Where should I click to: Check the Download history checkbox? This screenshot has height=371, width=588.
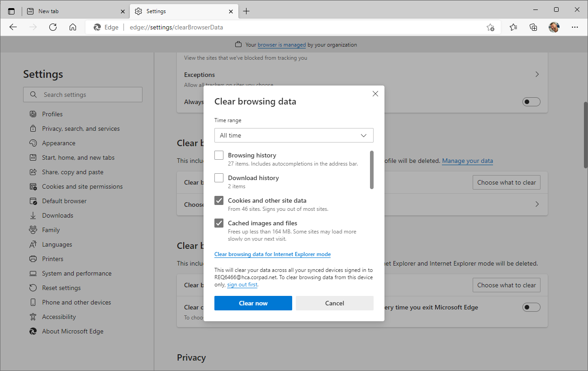219,178
